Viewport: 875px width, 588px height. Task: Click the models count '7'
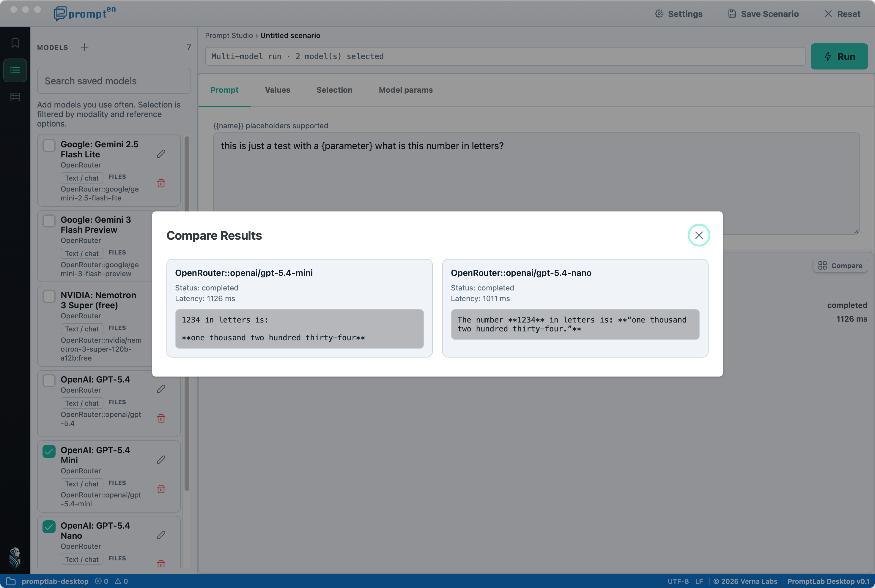tap(189, 47)
